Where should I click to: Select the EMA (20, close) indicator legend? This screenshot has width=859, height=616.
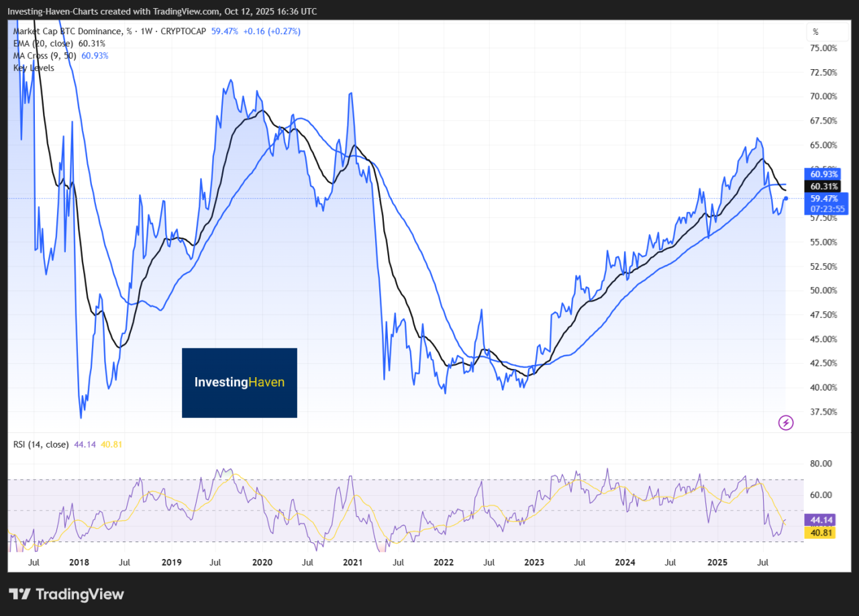click(x=40, y=44)
